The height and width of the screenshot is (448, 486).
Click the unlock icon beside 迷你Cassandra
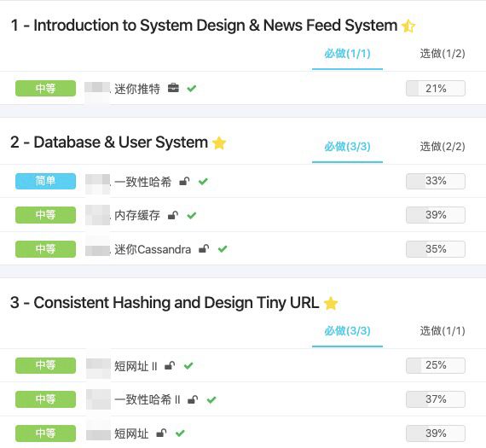tap(204, 249)
